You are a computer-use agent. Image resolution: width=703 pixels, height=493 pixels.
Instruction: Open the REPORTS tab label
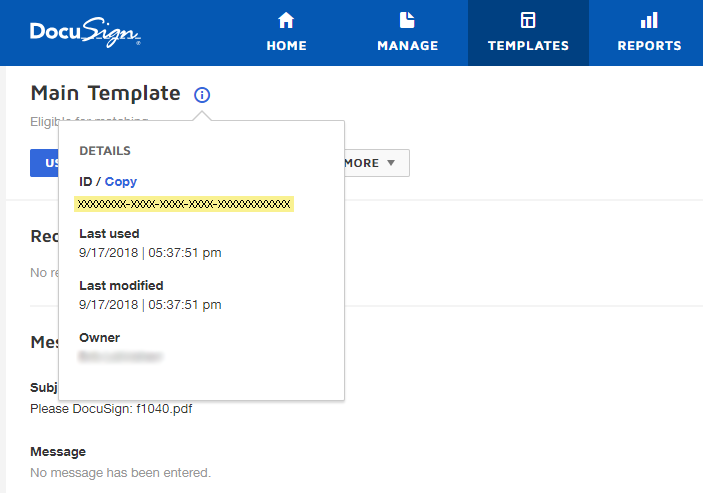649,46
